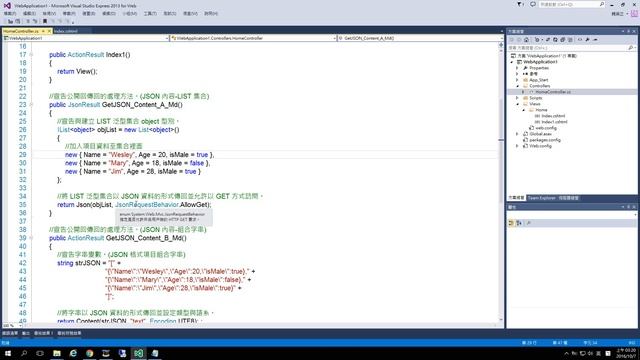640x360 pixels.
Task: Toggle the pin on HomeController.cs tab
Action: pos(43,31)
